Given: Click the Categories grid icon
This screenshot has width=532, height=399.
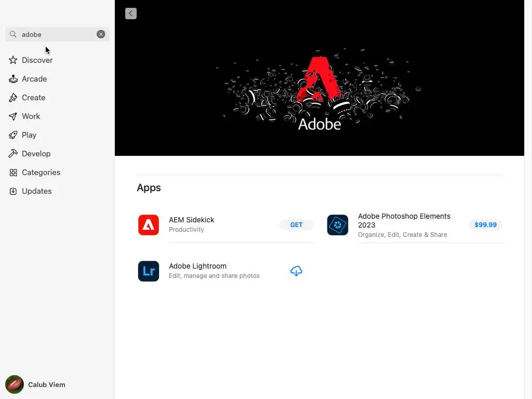Looking at the screenshot, I should pos(13,172).
